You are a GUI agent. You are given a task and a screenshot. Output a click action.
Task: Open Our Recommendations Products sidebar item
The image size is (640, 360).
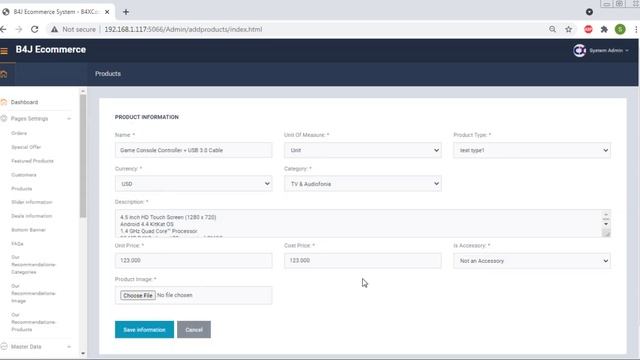click(33, 322)
